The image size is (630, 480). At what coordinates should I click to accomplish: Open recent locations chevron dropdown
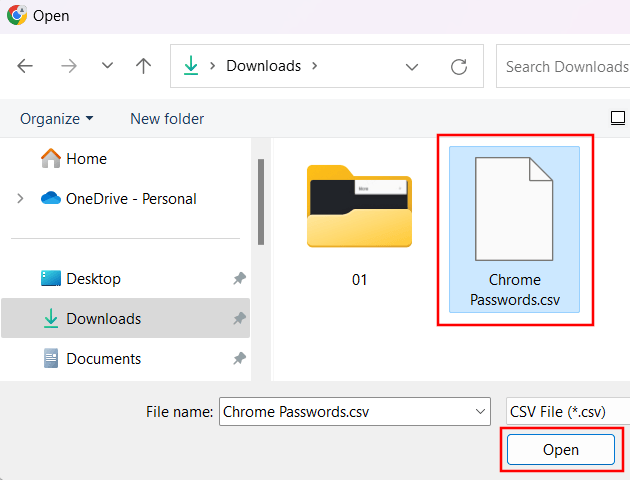(107, 65)
